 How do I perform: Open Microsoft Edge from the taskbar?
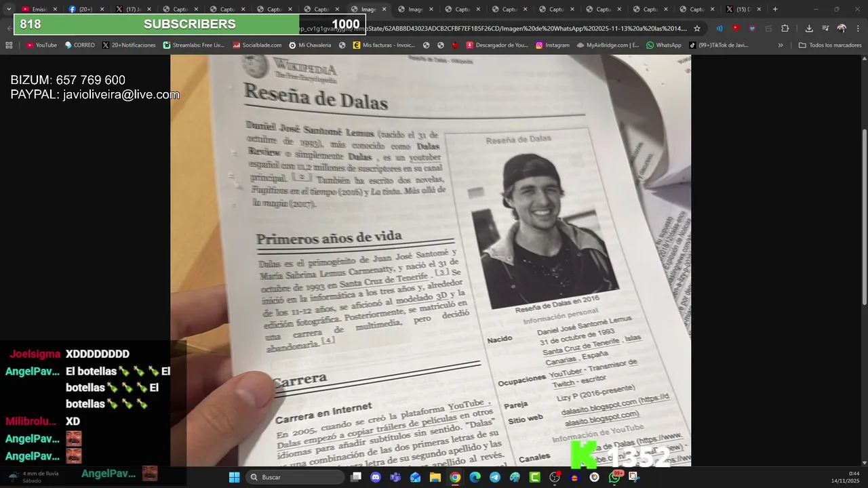click(475, 477)
